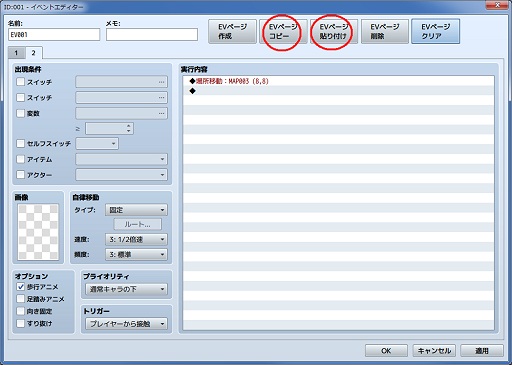
Task: Select event page tab 2
Action: tap(33, 53)
